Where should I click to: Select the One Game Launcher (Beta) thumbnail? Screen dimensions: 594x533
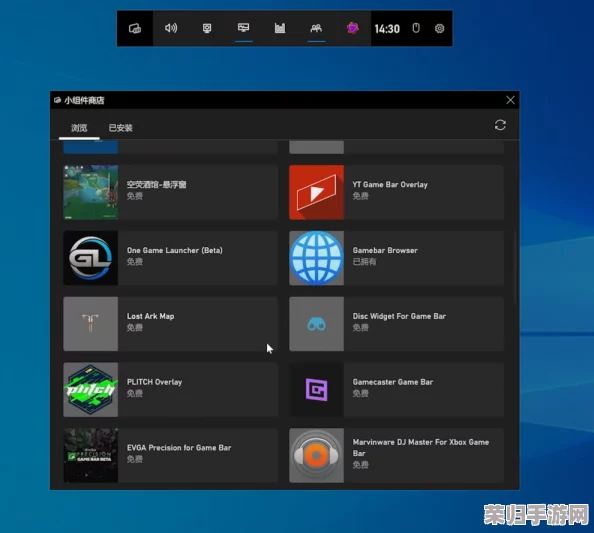[91, 258]
